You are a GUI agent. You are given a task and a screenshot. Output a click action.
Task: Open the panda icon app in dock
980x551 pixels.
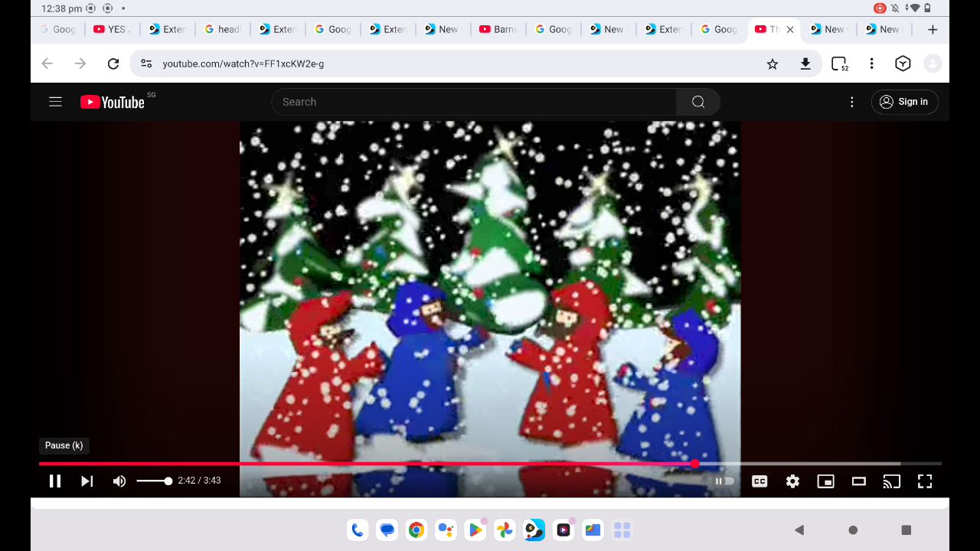click(x=534, y=530)
